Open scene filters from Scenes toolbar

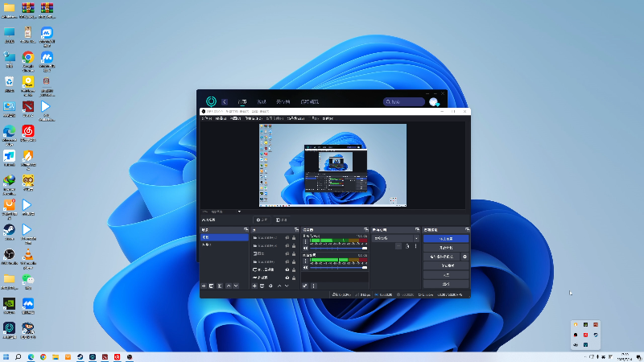coord(220,286)
